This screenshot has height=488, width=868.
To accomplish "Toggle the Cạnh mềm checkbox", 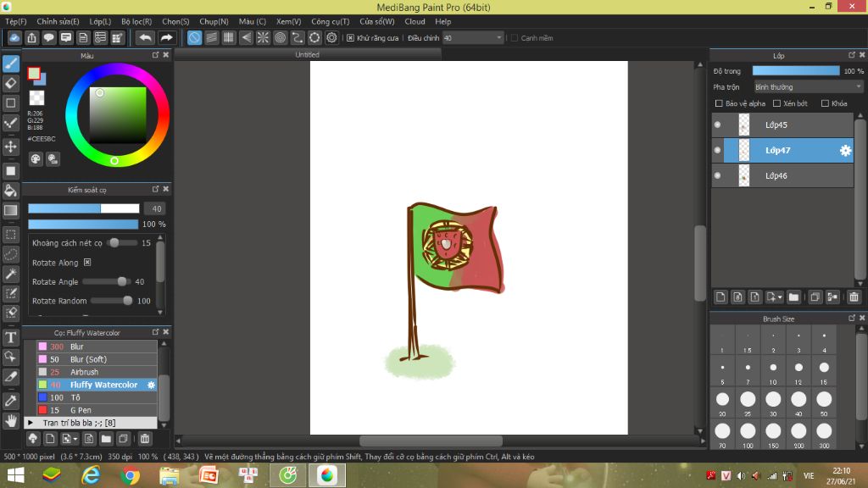I will (515, 38).
